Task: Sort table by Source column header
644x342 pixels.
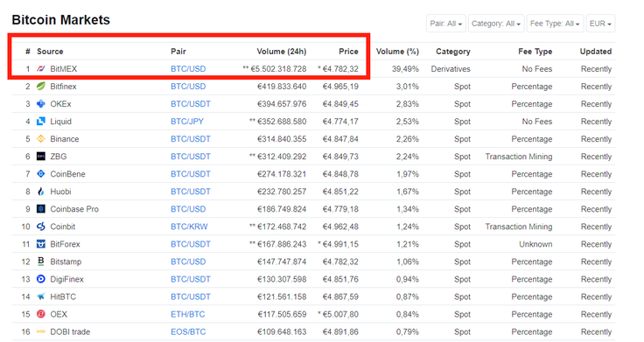Action: click(x=50, y=52)
